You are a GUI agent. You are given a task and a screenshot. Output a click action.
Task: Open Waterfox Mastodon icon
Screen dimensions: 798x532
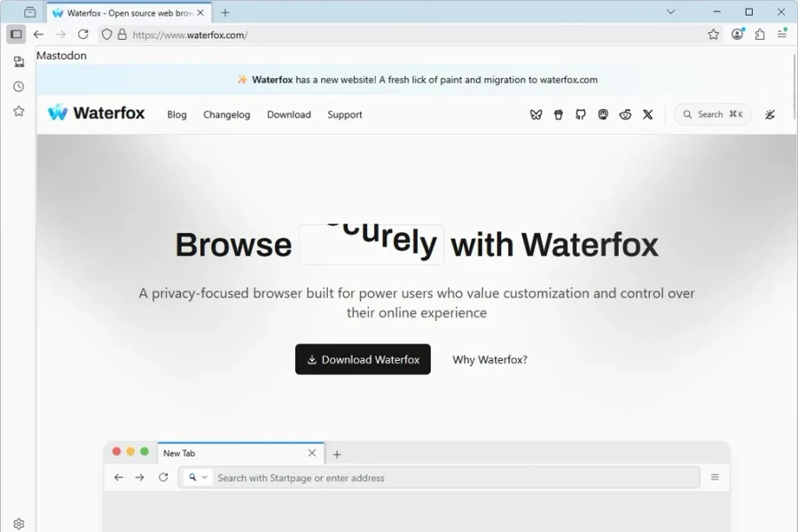(x=603, y=114)
